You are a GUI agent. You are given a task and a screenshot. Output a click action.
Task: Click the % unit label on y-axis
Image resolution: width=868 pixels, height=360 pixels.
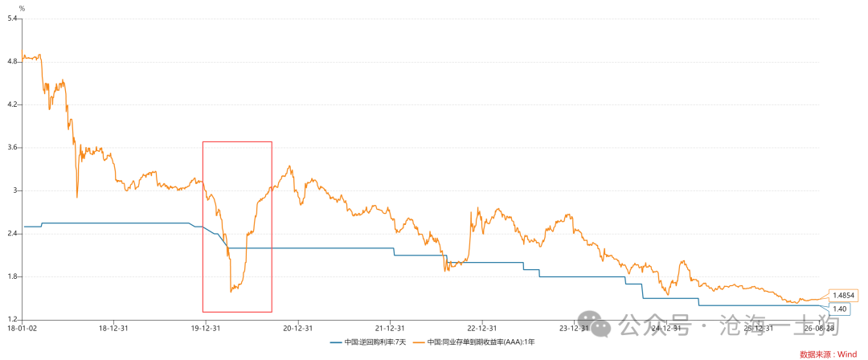(x=22, y=8)
